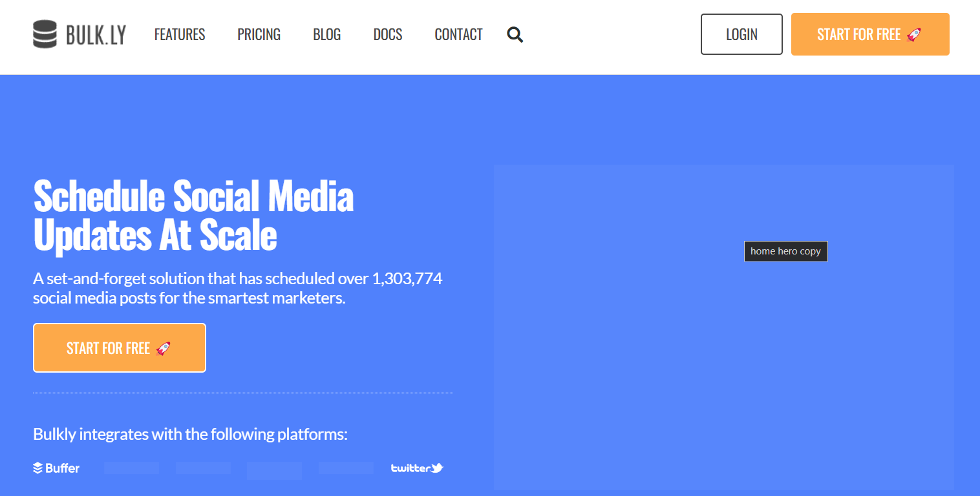This screenshot has width=980, height=496.
Task: Select Contact in the navigation bar
Action: [x=458, y=34]
